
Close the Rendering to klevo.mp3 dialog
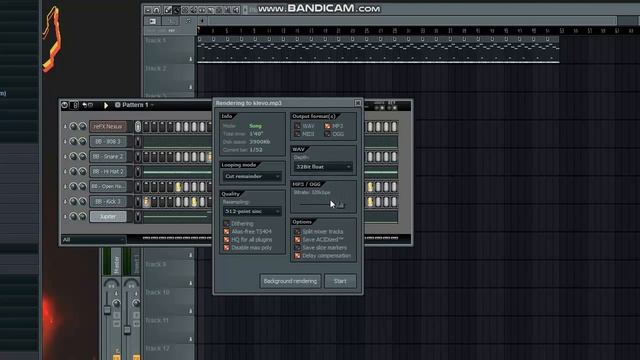[358, 103]
